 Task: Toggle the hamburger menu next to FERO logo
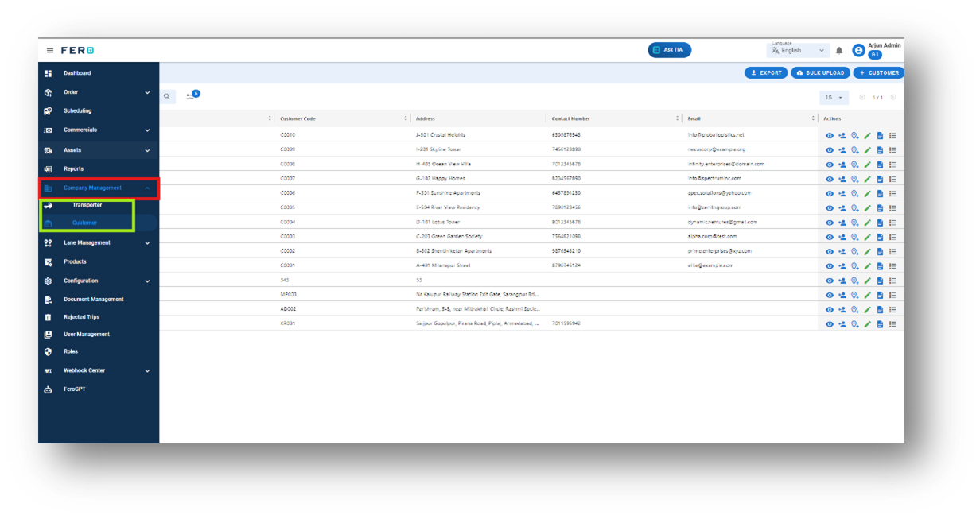pyautogui.click(x=50, y=50)
